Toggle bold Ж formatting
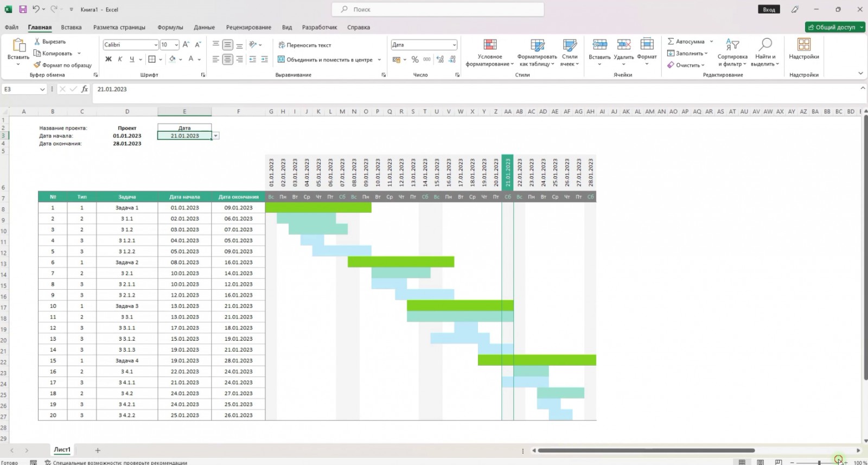Image resolution: width=868 pixels, height=465 pixels. 108,59
